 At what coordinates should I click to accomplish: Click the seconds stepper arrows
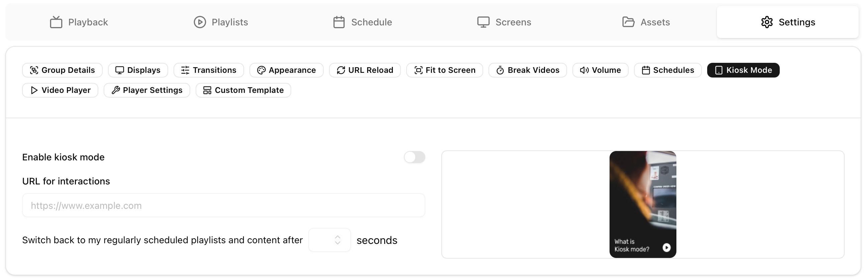(x=337, y=240)
